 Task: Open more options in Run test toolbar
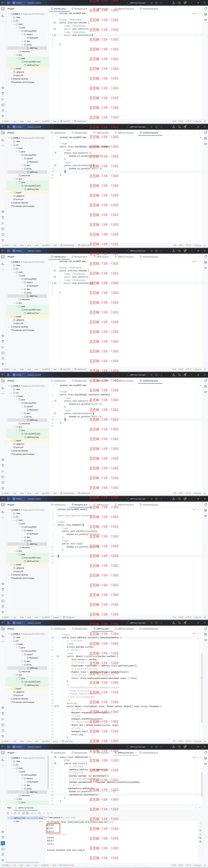pos(55,813)
